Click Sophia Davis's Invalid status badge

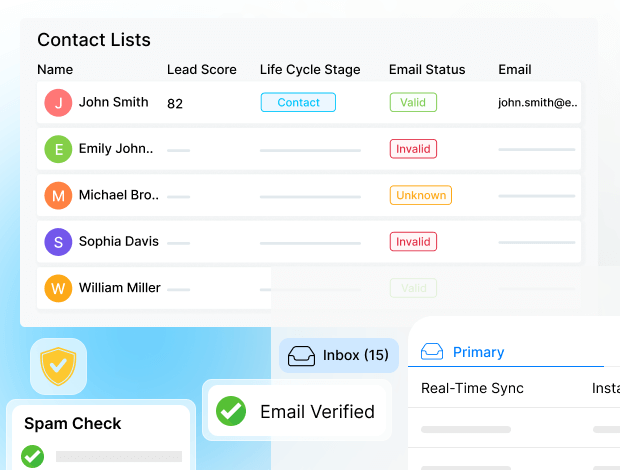click(x=413, y=242)
